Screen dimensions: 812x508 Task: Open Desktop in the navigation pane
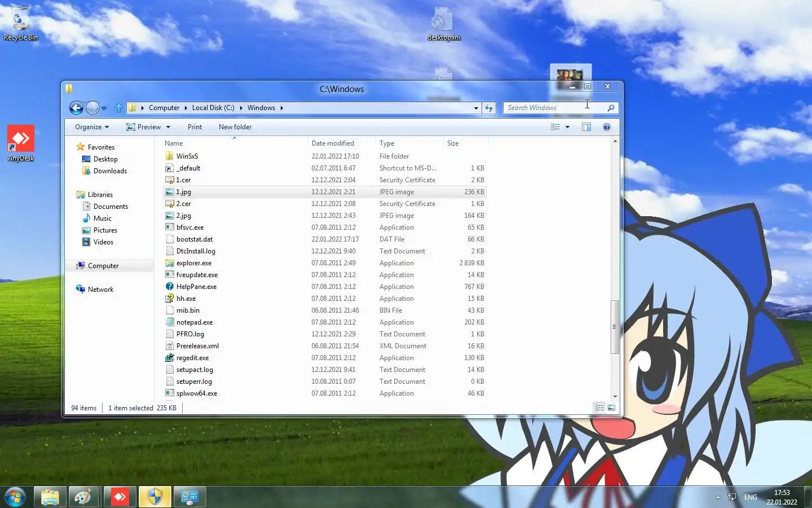105,159
